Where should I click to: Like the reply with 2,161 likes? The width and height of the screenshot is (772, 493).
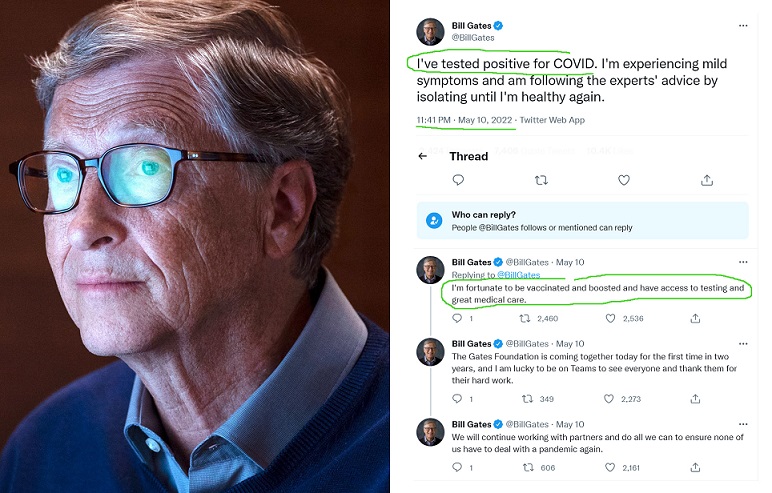[x=611, y=467]
